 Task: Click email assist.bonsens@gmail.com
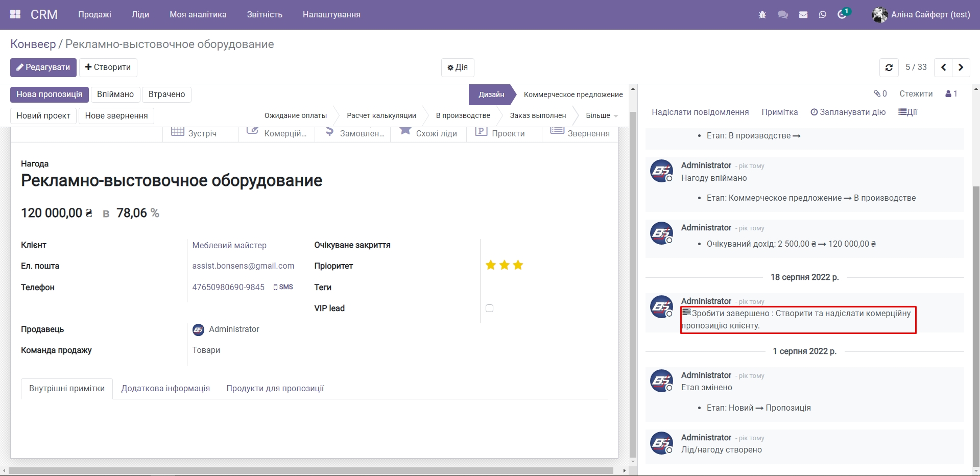243,266
